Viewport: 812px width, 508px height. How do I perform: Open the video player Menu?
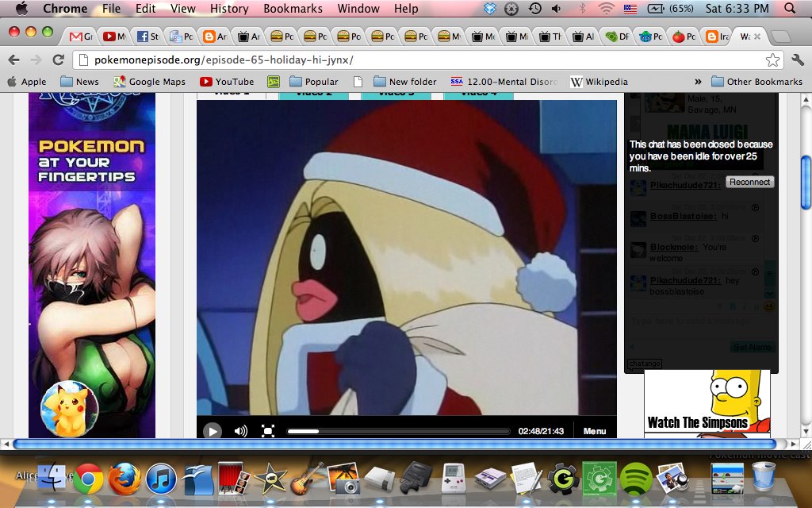tap(595, 431)
